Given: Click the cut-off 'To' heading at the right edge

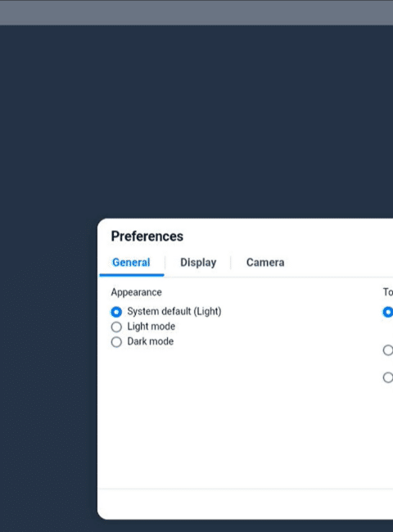Looking at the screenshot, I should click(388, 292).
